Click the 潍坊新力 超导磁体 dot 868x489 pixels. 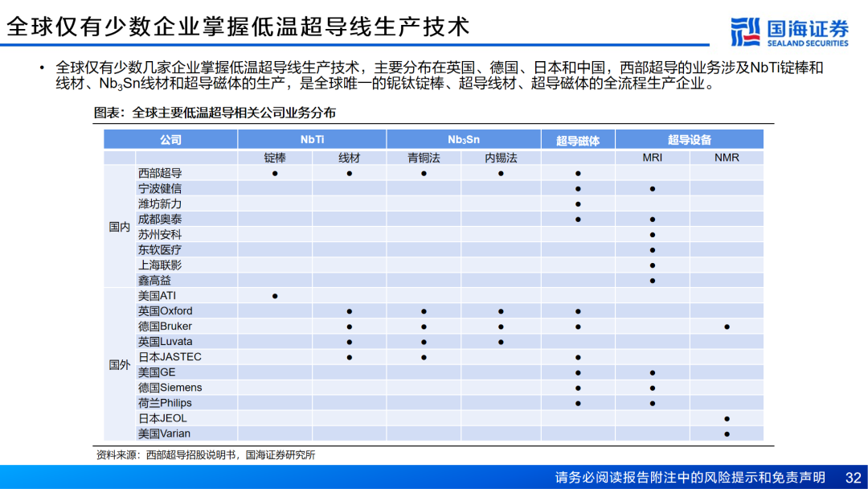point(578,204)
